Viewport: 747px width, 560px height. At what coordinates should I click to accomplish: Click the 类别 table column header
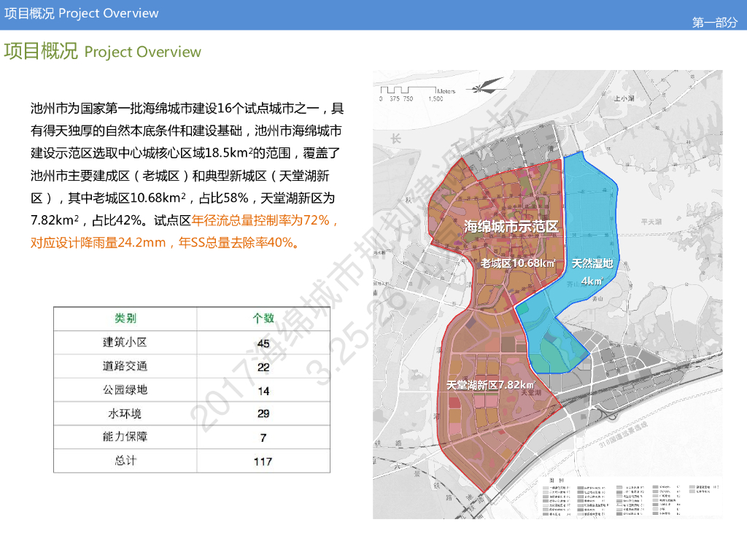pos(125,319)
